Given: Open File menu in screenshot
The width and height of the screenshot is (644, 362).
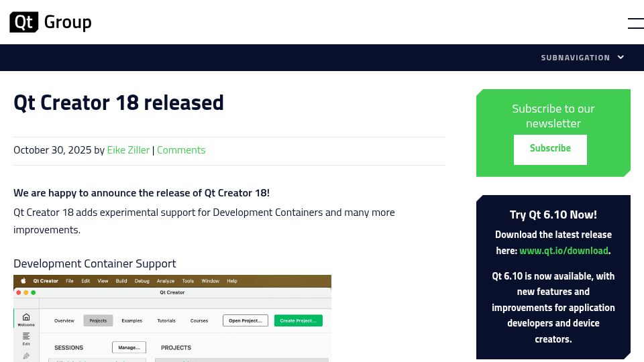Looking at the screenshot, I should (69, 281).
